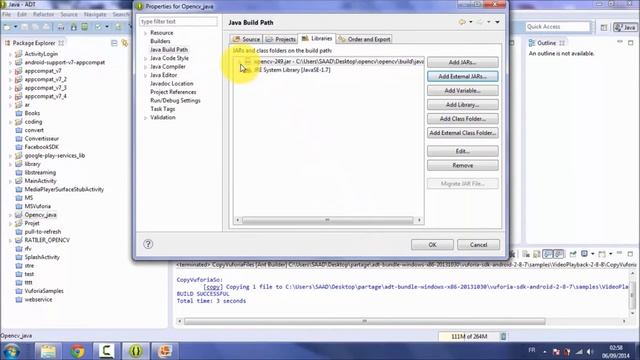The image size is (640, 360).
Task: Open the New toolbar dropdown arrow
Action: (x=16, y=27)
